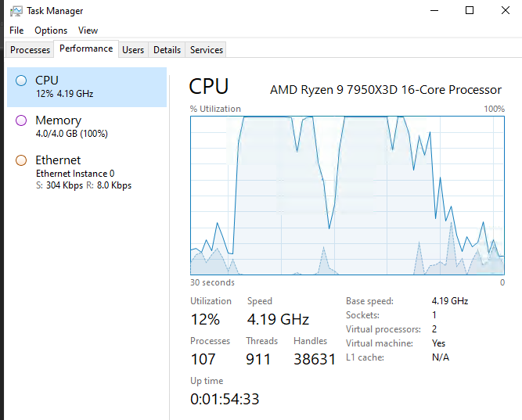
Task: Open the Options menu
Action: pos(51,31)
